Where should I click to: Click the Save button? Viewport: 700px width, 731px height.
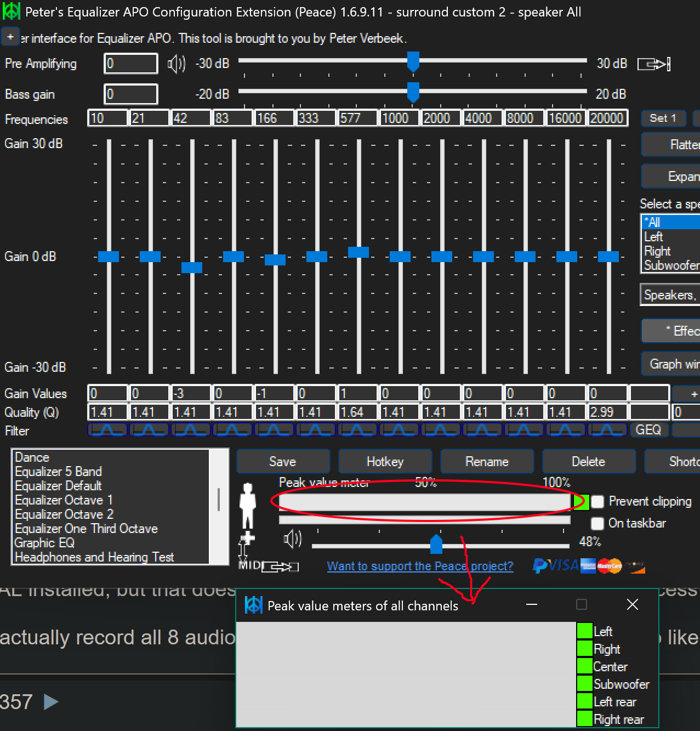tap(283, 461)
